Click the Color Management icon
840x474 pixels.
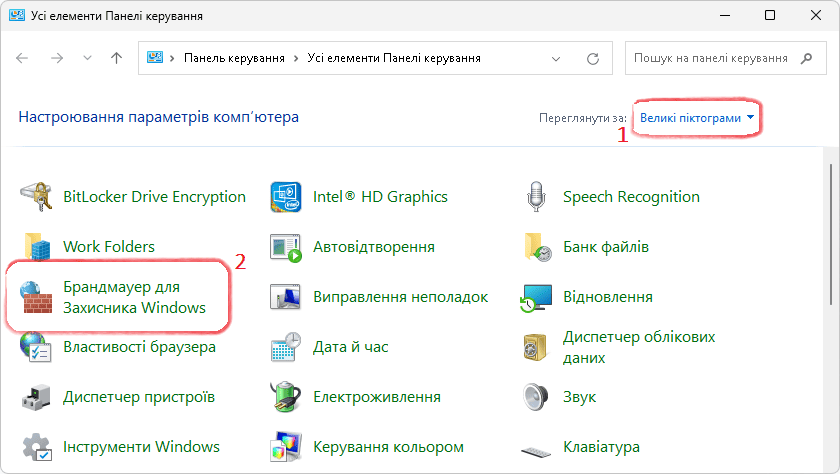pyautogui.click(x=286, y=447)
